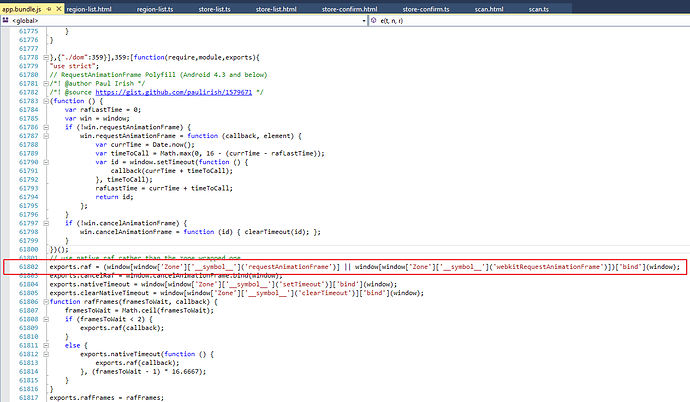Click 'exports.rafFrames = rafFrames;' line
Screen dimensions: 690x402
pos(106,398)
